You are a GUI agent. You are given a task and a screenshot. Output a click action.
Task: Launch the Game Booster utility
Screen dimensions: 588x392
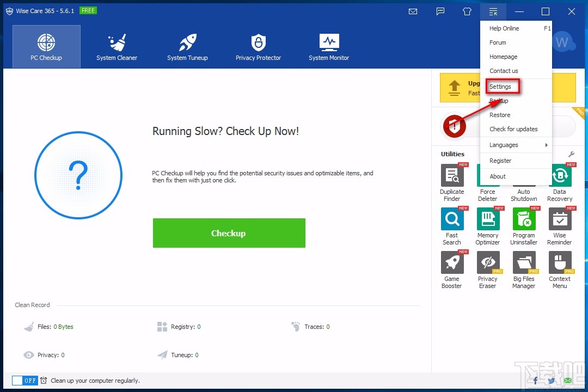click(x=452, y=263)
